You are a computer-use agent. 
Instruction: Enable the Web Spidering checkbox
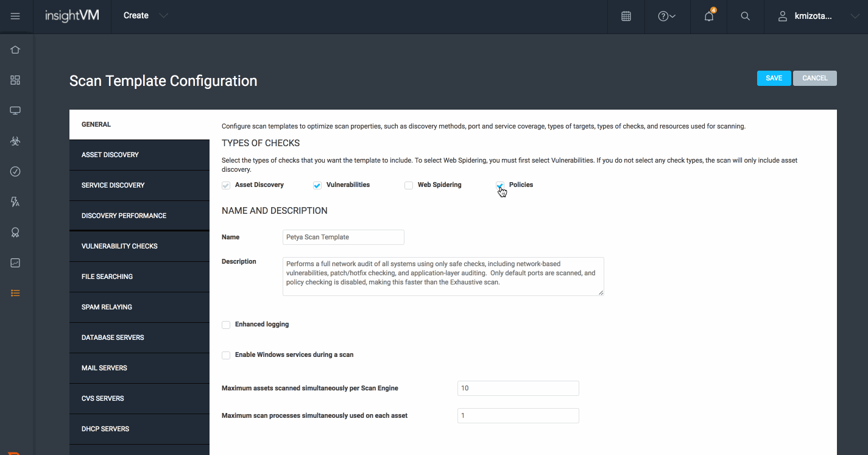[x=409, y=186]
